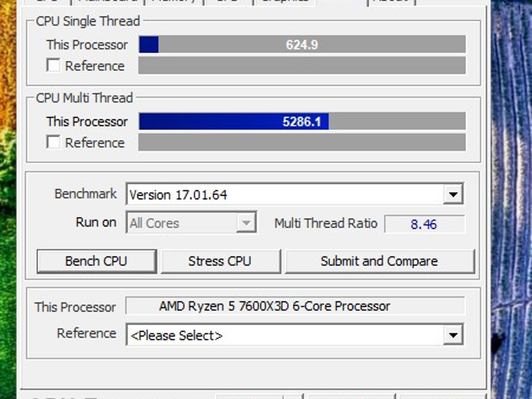Enable the CPU Single Thread Reference checkbox

tap(53, 65)
